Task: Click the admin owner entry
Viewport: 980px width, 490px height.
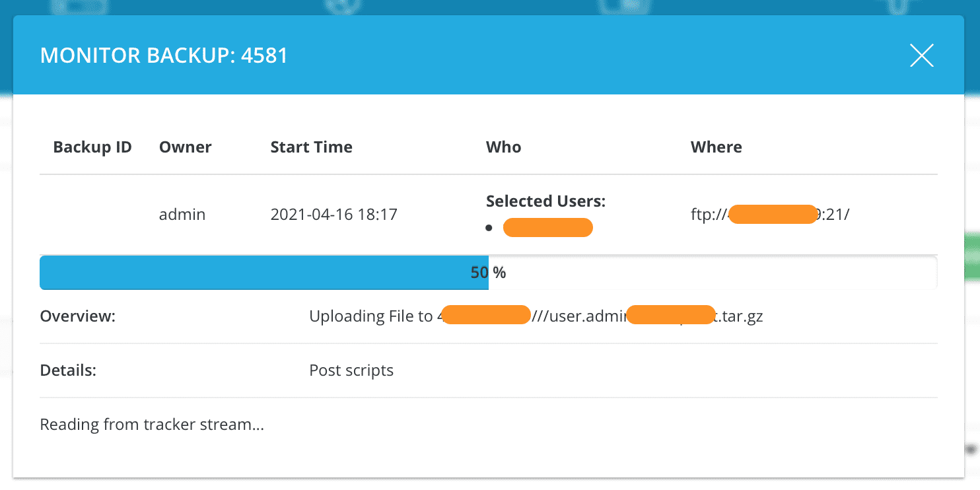Action: pos(182,214)
